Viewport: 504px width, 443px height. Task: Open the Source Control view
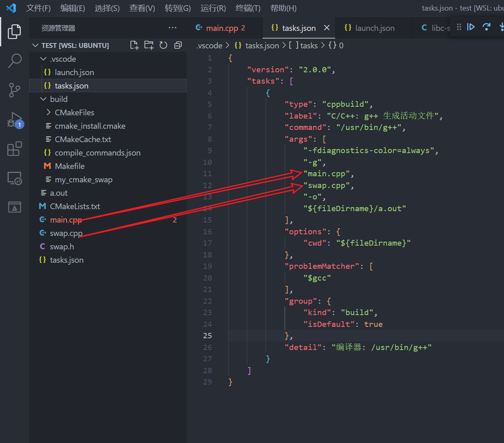[15, 90]
